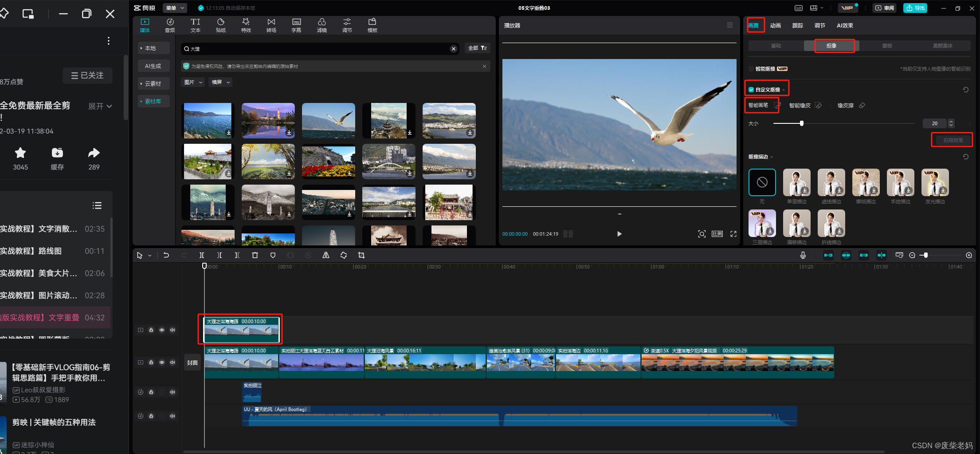Click the timeline zoom slider handle

click(x=926, y=255)
